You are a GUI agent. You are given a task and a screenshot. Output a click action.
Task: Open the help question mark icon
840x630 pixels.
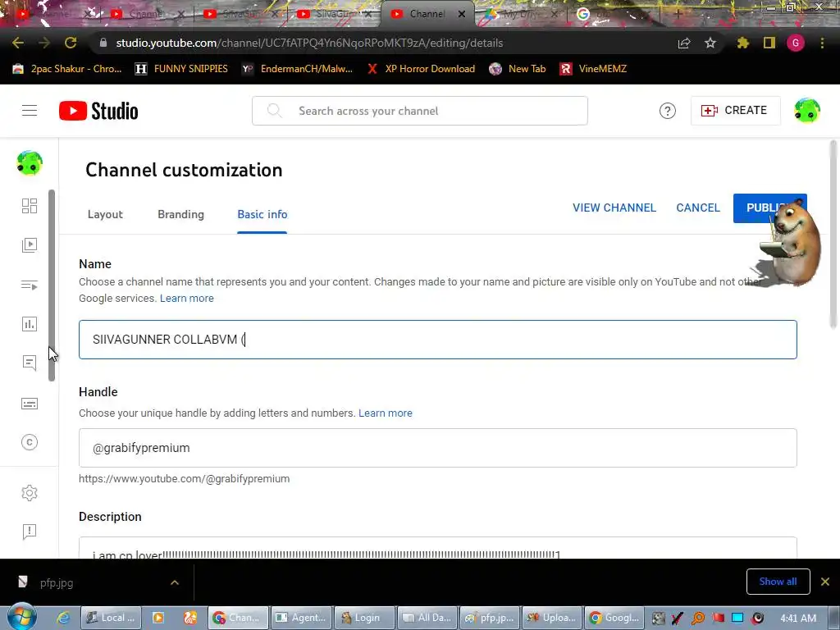[x=667, y=111]
